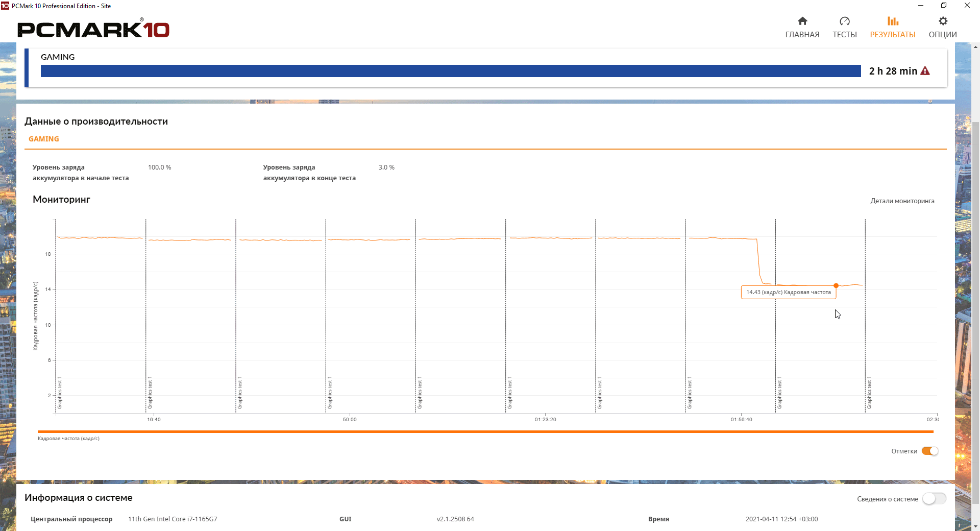Viewport: 980px width, 531px height.
Task: Click the 100.0 % starting battery level
Action: pos(160,167)
